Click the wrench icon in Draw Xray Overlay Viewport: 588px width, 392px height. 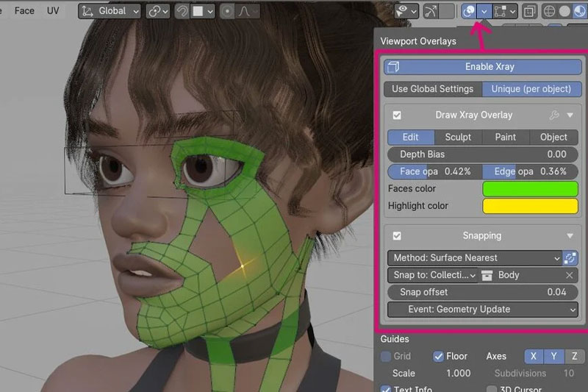[554, 115]
